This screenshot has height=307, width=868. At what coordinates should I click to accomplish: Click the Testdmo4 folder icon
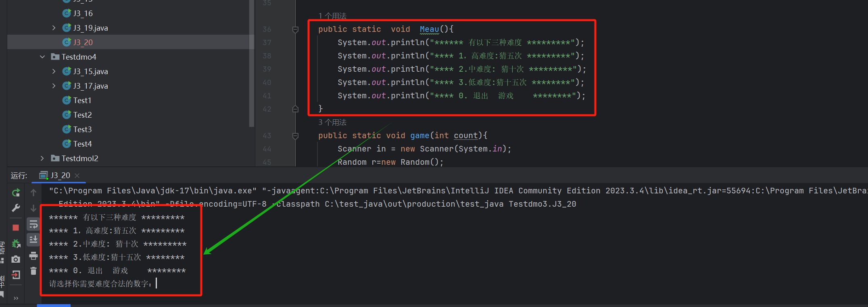(55, 57)
